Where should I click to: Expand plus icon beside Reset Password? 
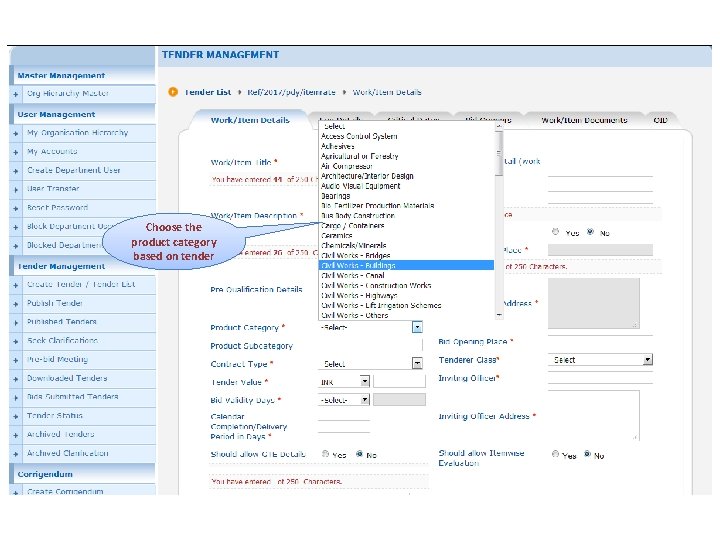tap(16, 208)
